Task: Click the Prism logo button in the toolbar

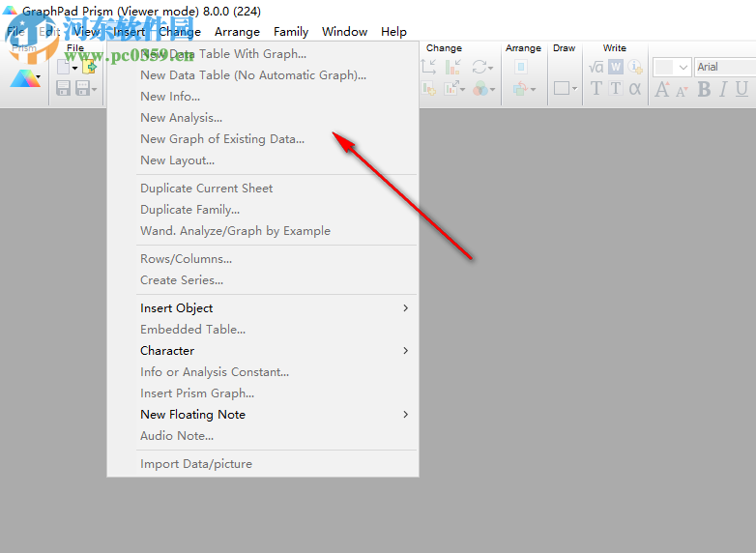Action: pyautogui.click(x=22, y=79)
